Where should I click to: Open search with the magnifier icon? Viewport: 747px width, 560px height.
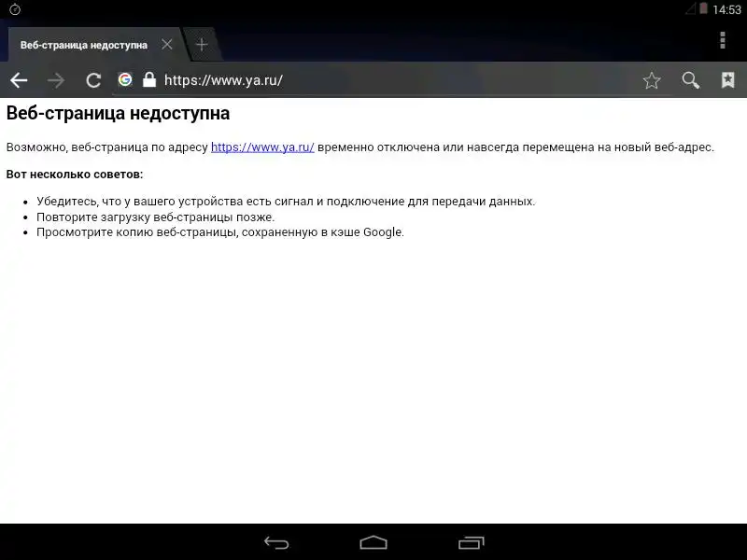pos(690,80)
